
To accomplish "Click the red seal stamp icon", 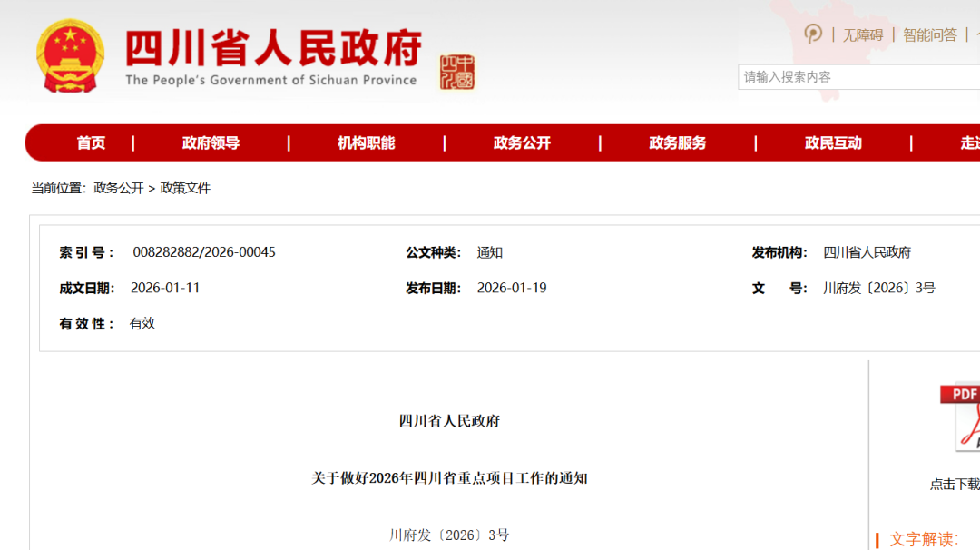I will click(456, 73).
